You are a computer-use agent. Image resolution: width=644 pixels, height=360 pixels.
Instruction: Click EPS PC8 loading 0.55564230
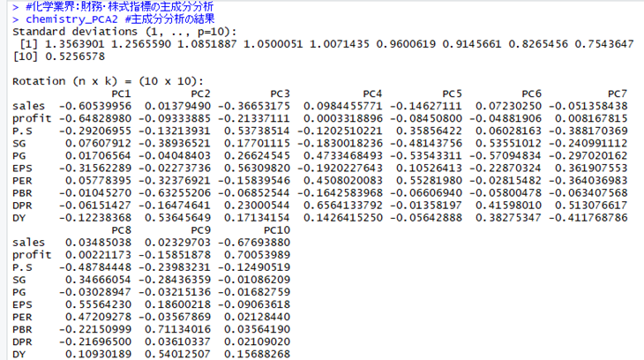pyautogui.click(x=98, y=305)
